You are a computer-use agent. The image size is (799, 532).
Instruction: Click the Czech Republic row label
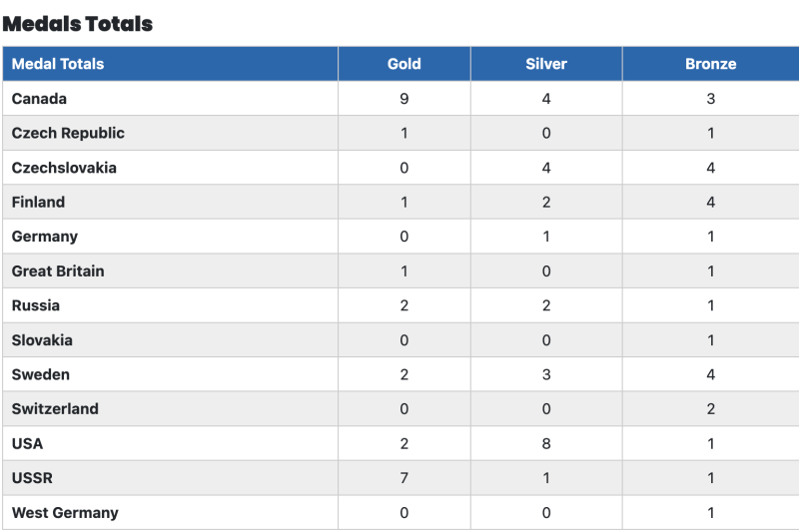tap(68, 133)
